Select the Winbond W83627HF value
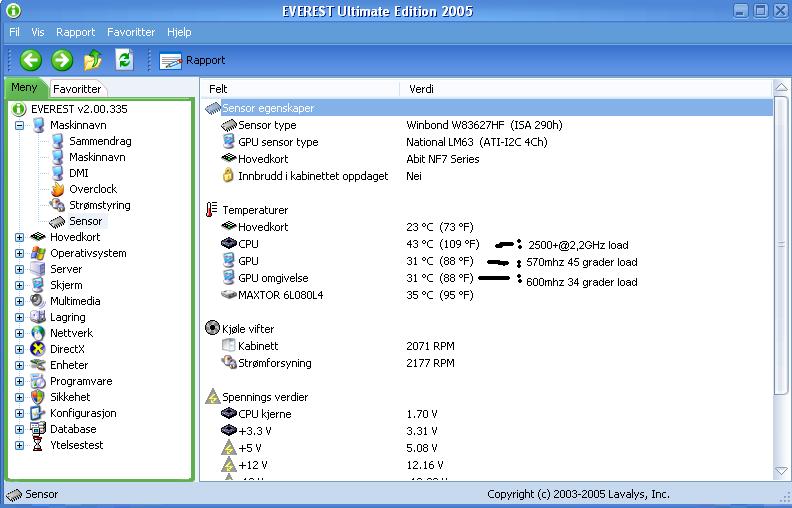Screen dimensions: 792x508 click(484, 125)
